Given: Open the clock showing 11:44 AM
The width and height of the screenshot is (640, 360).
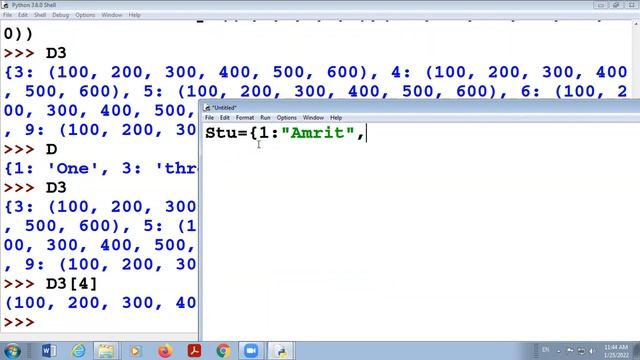Looking at the screenshot, I should [x=616, y=351].
